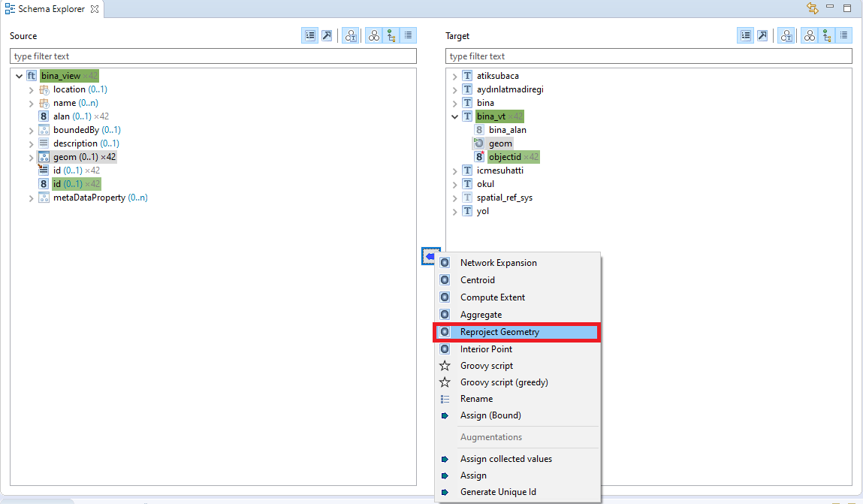This screenshot has height=504, width=863.
Task: Select the Aggregate function
Action: [x=516, y=315]
